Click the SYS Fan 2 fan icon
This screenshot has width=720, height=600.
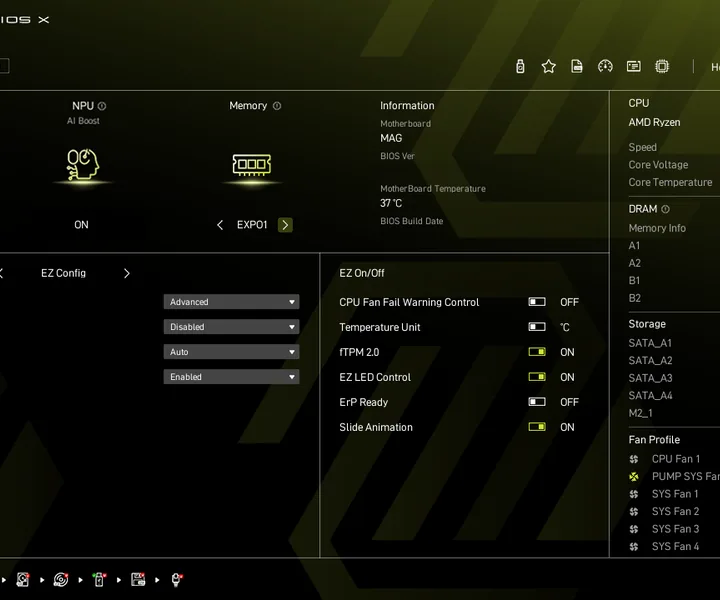(634, 511)
